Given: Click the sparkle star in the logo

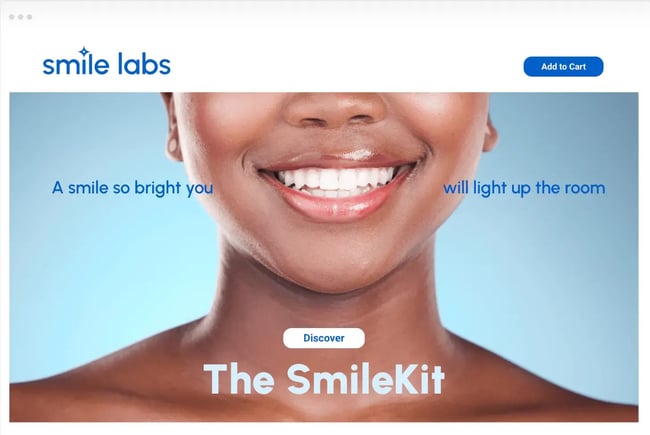Looking at the screenshot, I should 84,52.
